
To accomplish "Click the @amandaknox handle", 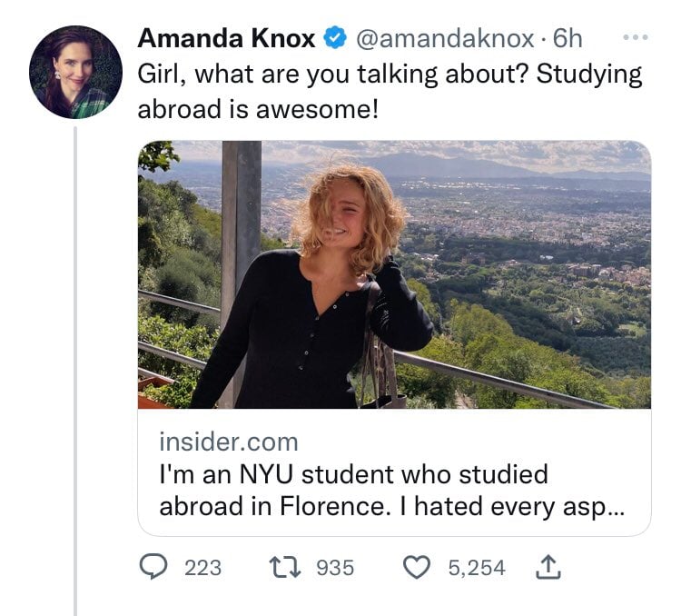I will (445, 39).
